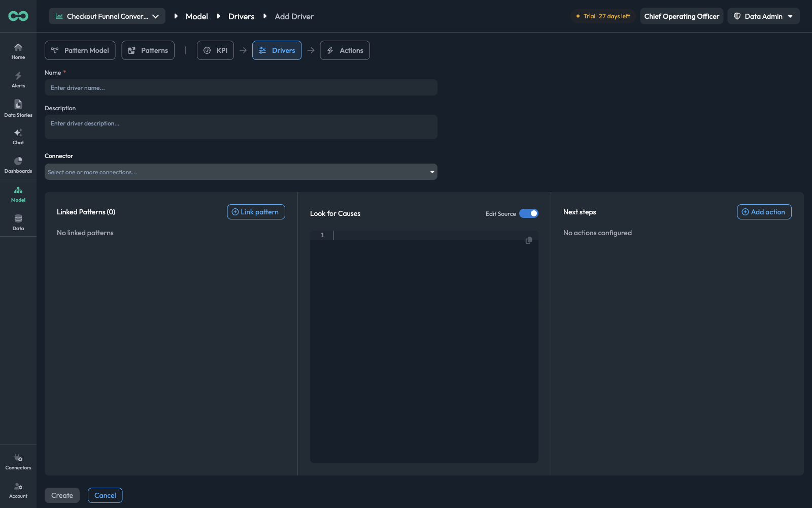Open Account settings in the sidebar

tap(18, 490)
